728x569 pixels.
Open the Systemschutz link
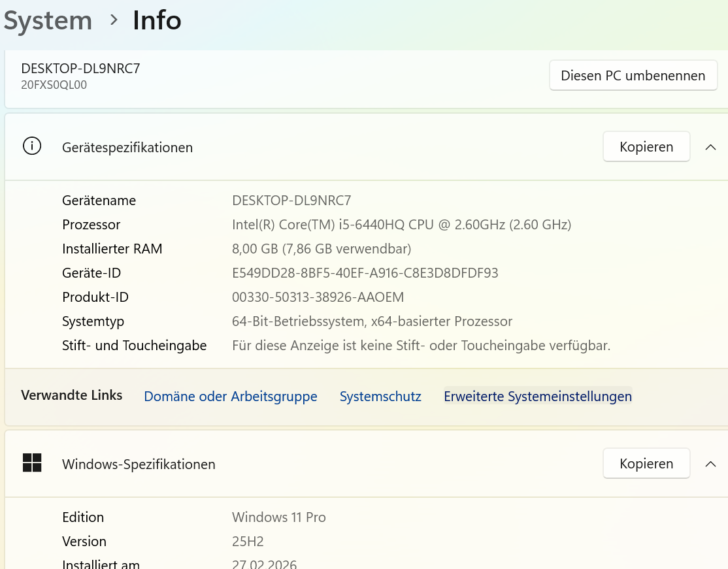tap(380, 397)
